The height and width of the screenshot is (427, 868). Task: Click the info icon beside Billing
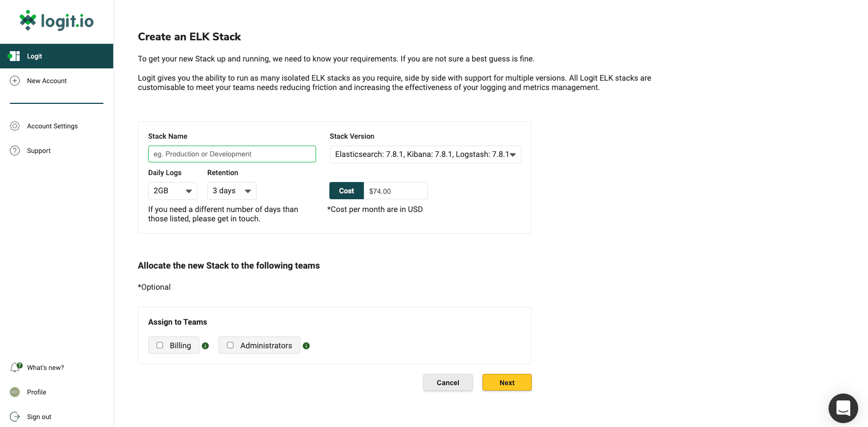[x=205, y=346]
